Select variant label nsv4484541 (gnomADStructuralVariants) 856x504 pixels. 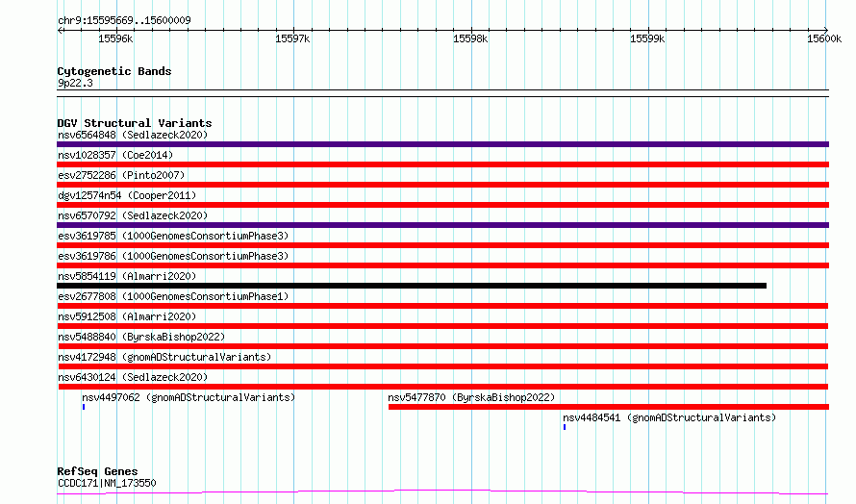tap(669, 417)
